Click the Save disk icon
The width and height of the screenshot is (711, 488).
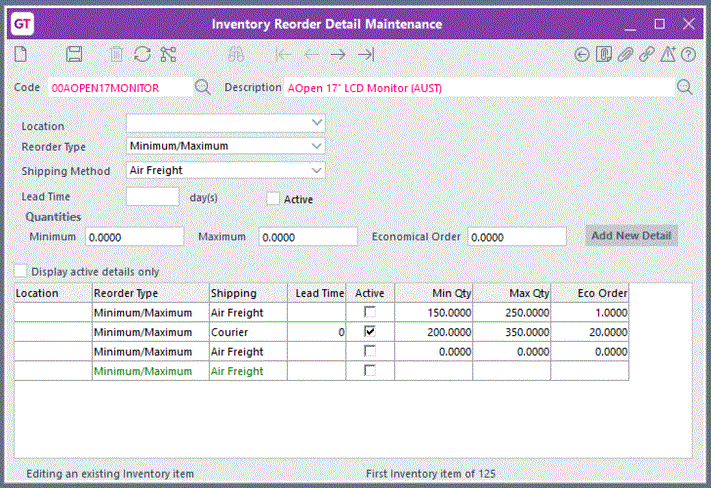coord(74,54)
